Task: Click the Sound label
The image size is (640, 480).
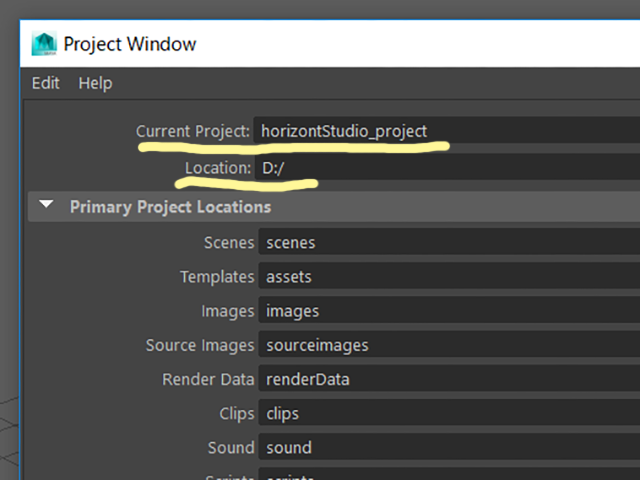Action: pyautogui.click(x=231, y=448)
